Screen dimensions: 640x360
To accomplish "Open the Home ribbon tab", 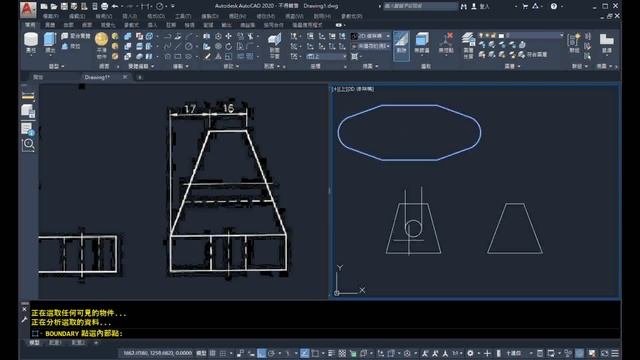I will (x=30, y=25).
